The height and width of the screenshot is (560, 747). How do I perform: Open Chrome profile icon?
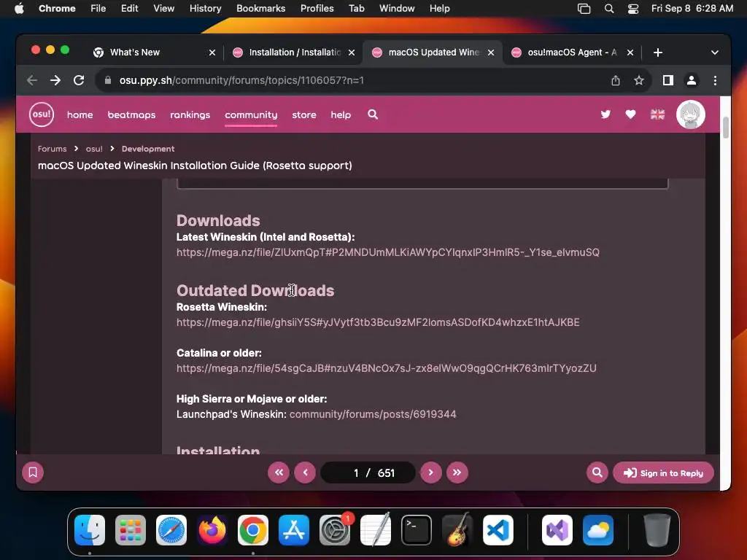[692, 80]
